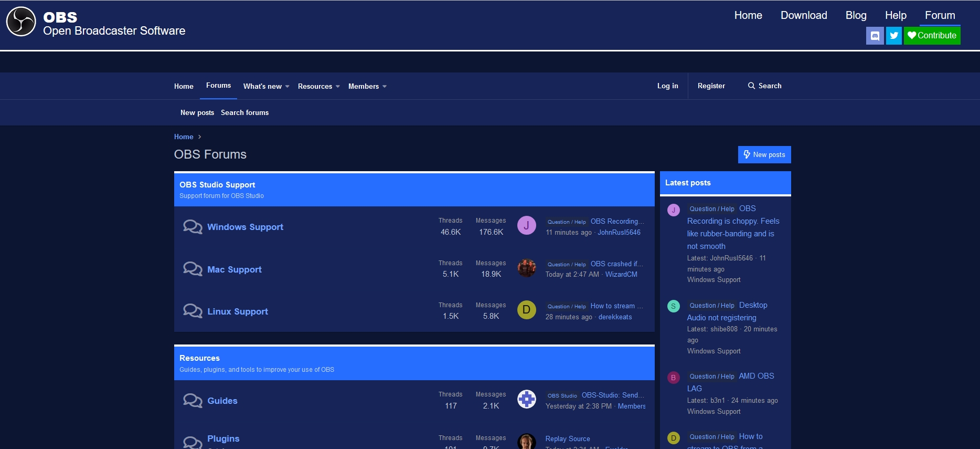Open the 'AMD OBS LAG' post
Screen dimensions: 980x449
[x=731, y=382]
